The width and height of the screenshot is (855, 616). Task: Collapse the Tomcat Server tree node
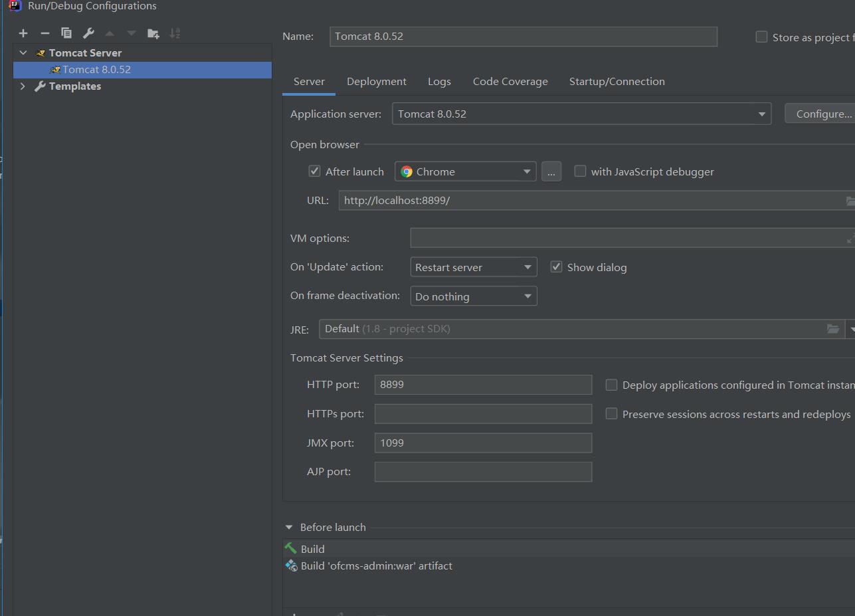[23, 52]
